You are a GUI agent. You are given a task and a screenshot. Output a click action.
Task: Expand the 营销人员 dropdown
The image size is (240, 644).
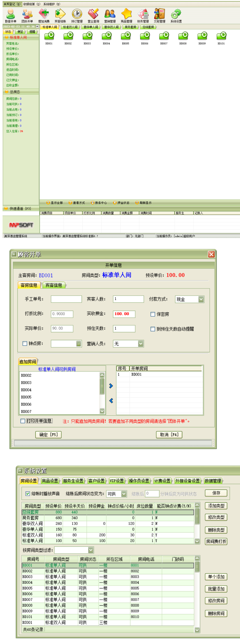click(x=141, y=344)
